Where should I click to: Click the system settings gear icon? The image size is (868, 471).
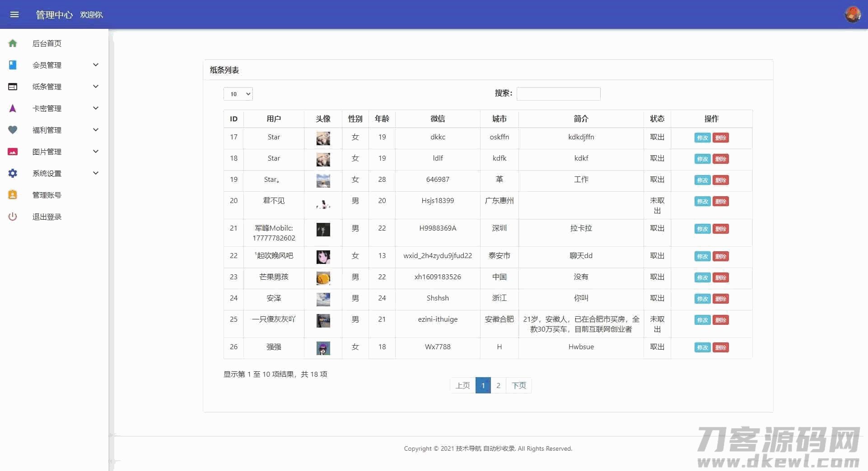(13, 173)
